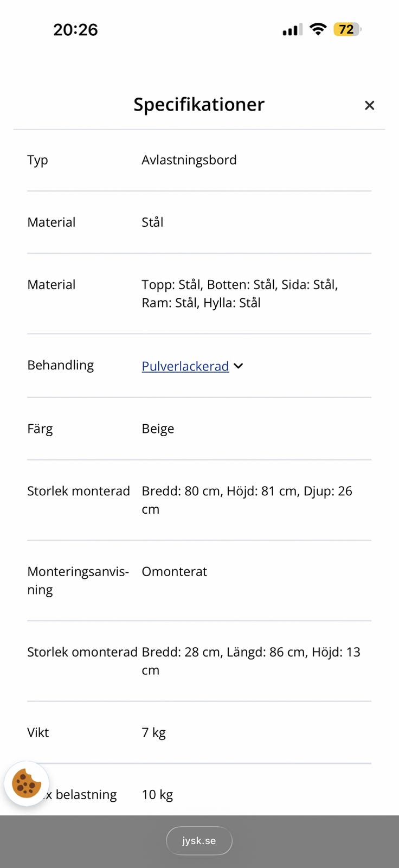Close the Specifikationer panel
The width and height of the screenshot is (399, 868).
(369, 105)
